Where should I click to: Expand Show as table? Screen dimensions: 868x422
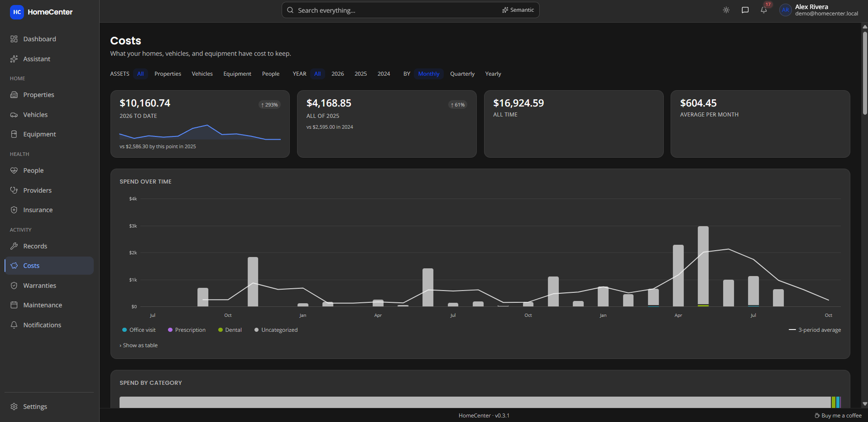click(x=139, y=345)
